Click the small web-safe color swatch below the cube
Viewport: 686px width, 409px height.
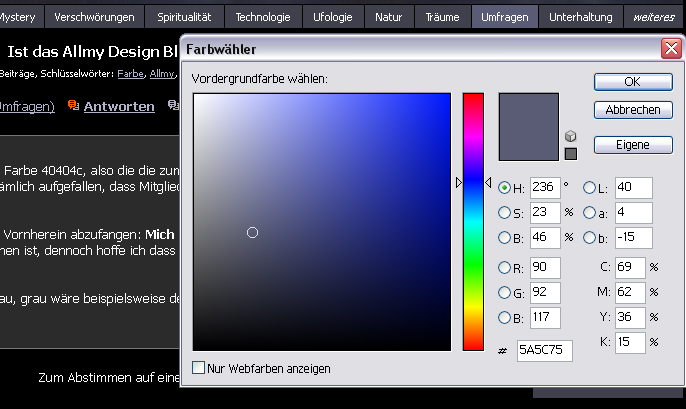[570, 154]
